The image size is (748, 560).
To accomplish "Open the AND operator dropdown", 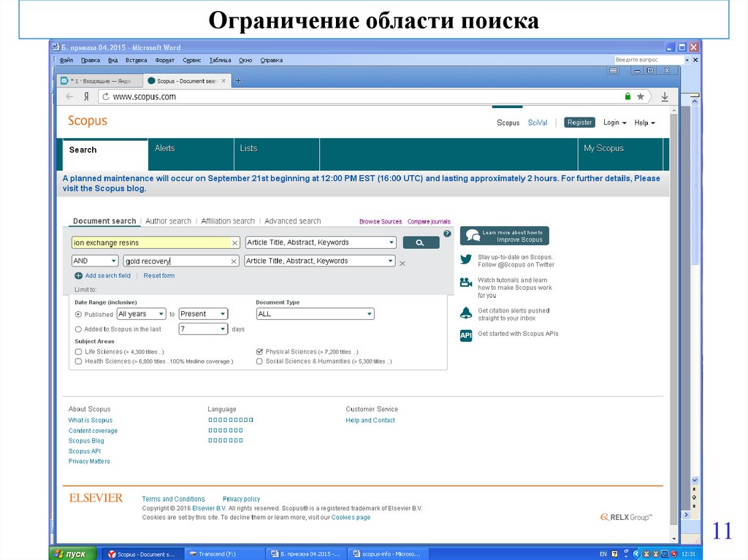I will click(x=94, y=261).
